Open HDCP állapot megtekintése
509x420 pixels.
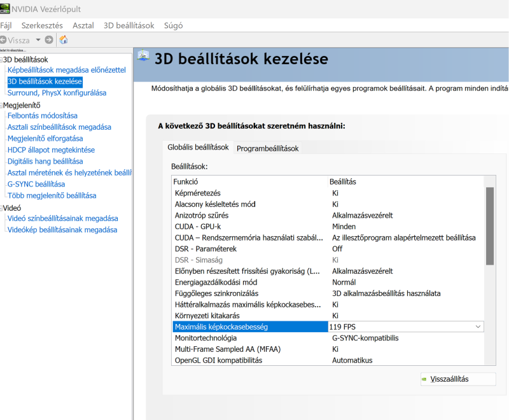coord(52,150)
